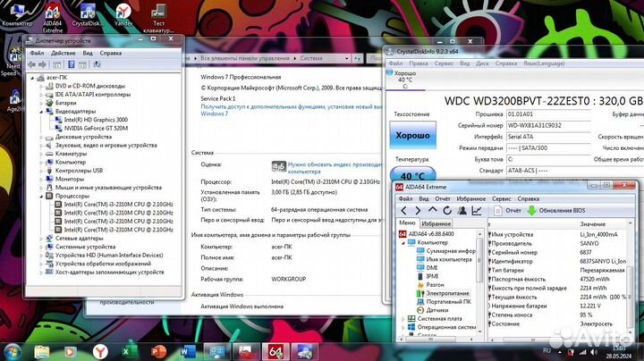
Task: Open the Справка menu in Device Manager
Action: click(x=111, y=53)
